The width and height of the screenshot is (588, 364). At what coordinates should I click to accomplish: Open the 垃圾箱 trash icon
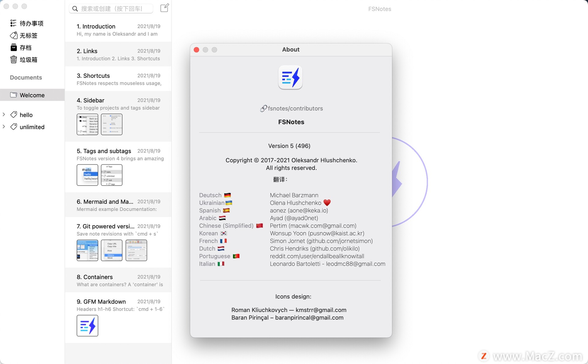pyautogui.click(x=13, y=59)
